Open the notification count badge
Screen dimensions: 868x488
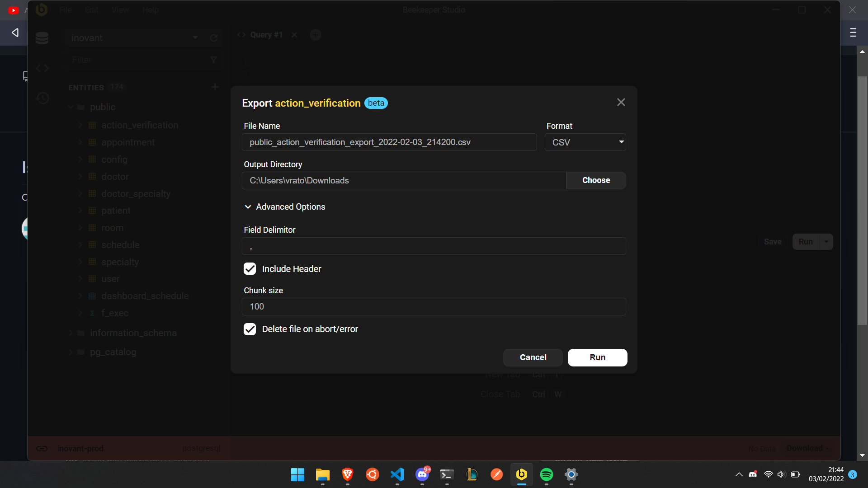(x=852, y=474)
